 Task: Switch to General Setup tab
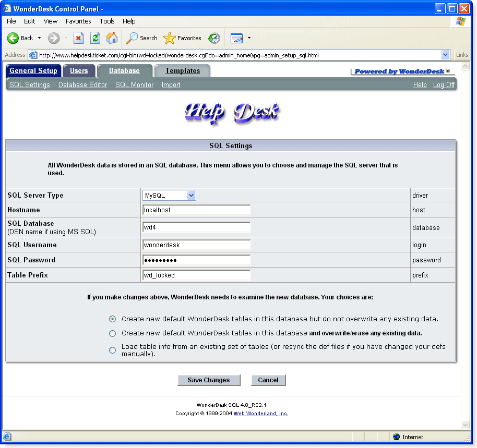[33, 70]
